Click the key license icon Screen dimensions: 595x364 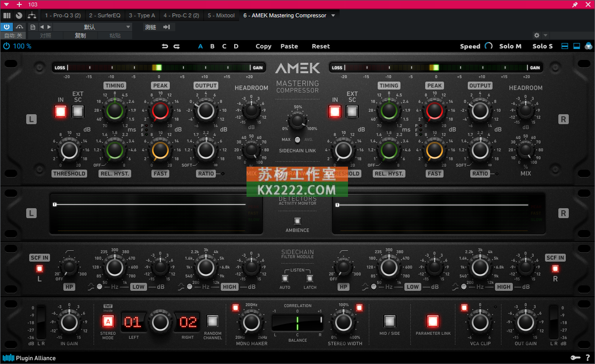[x=575, y=358]
